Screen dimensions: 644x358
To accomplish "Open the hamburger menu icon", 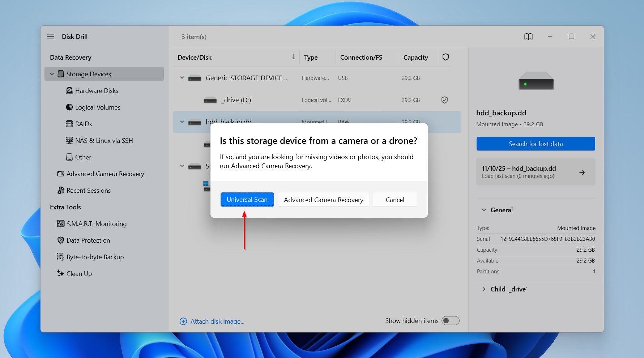I will click(x=51, y=37).
